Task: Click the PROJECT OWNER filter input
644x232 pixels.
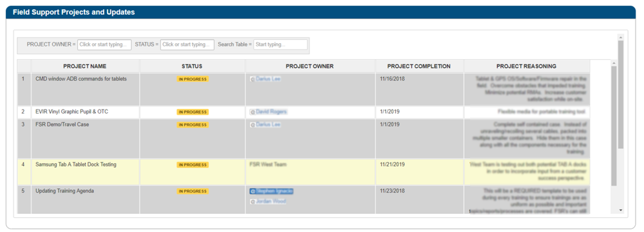Action: pyautogui.click(x=104, y=44)
